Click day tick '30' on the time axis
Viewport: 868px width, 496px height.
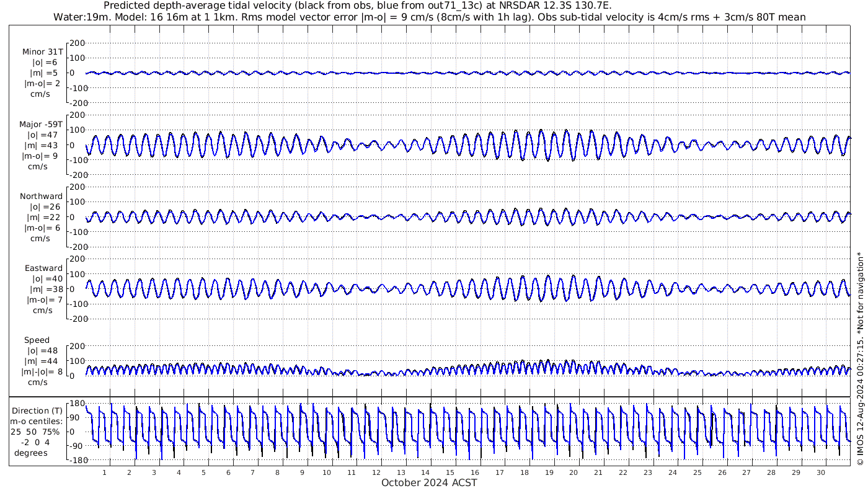821,472
